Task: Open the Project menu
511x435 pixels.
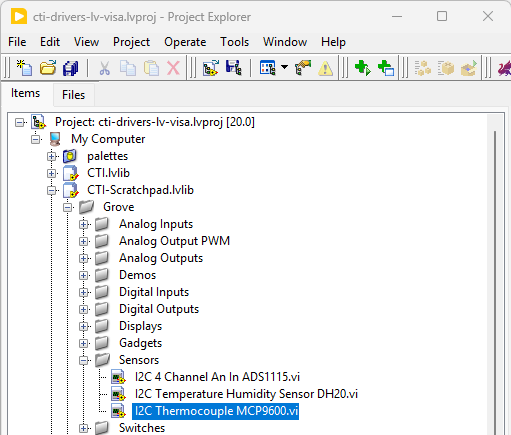Action: (131, 42)
